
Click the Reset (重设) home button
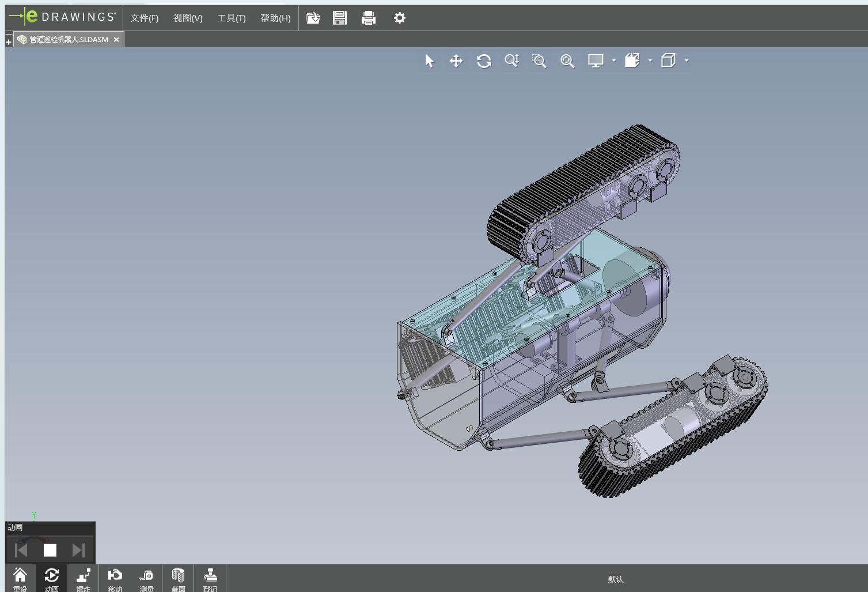point(20,578)
